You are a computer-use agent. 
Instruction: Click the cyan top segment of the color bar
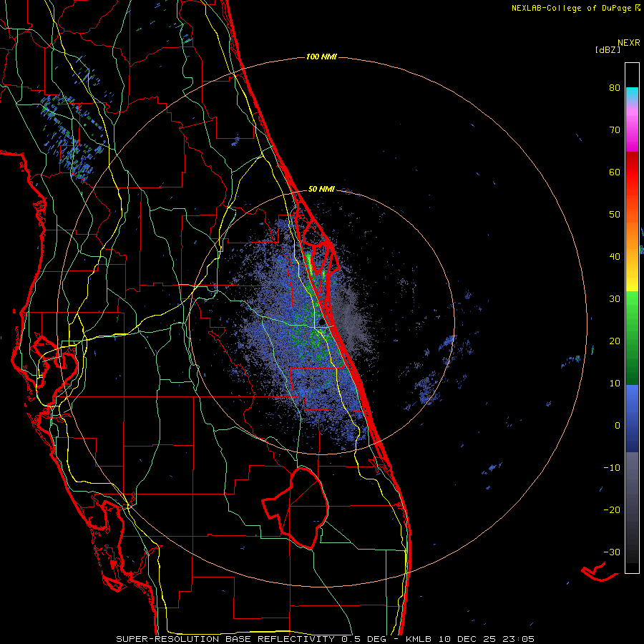click(x=632, y=93)
